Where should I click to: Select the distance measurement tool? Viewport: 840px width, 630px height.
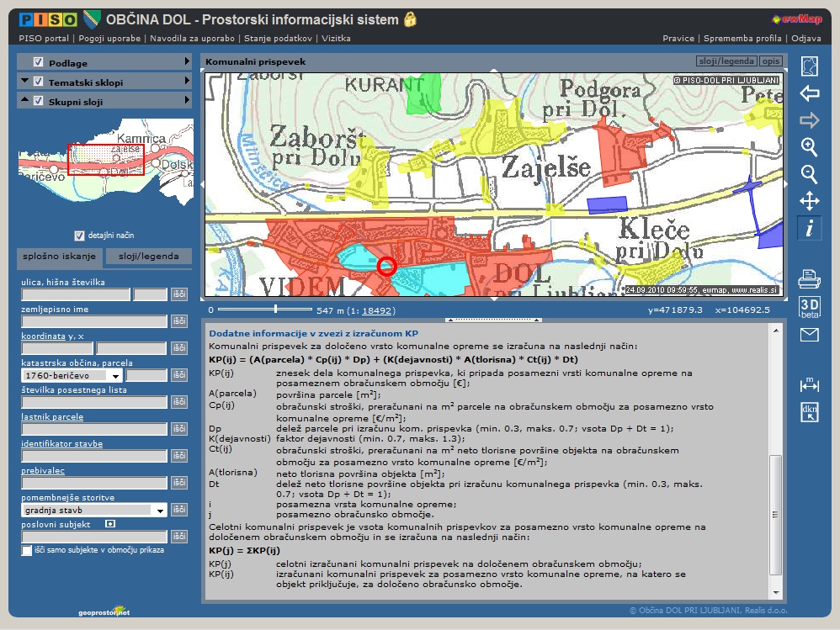tap(809, 384)
